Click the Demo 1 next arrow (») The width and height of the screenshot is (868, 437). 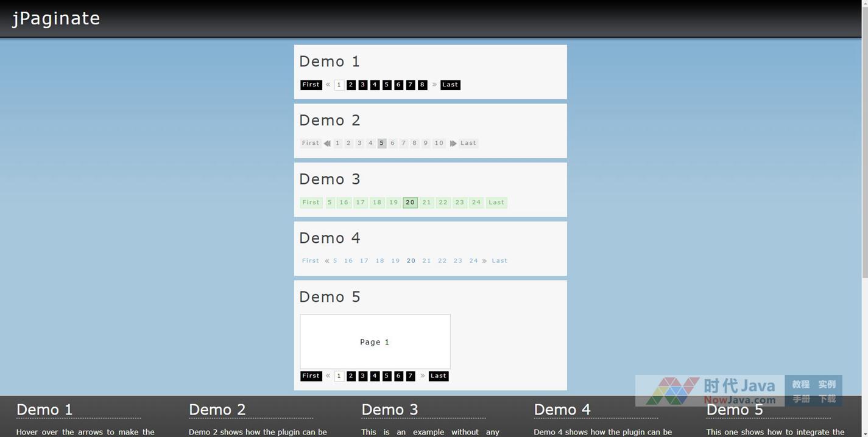click(434, 85)
